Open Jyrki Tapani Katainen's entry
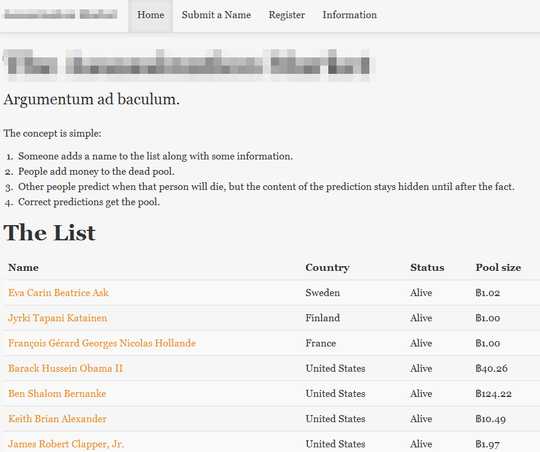The image size is (540, 452). pyautogui.click(x=58, y=318)
